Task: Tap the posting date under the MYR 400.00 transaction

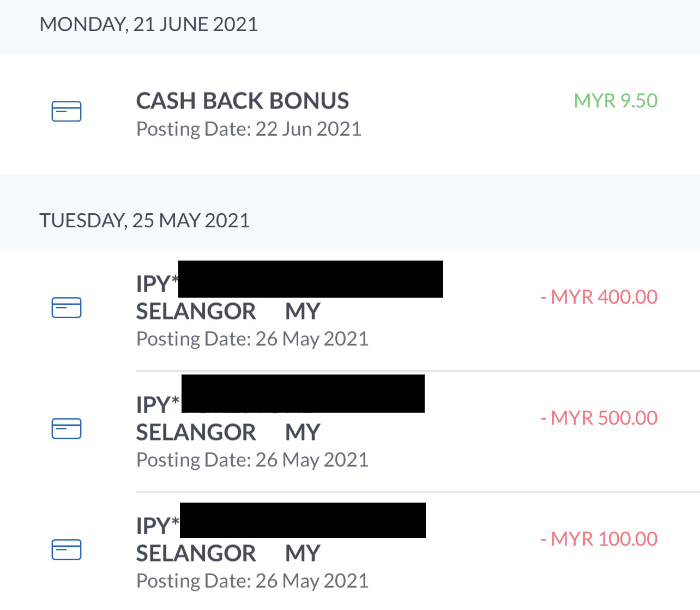Action: pyautogui.click(x=252, y=339)
